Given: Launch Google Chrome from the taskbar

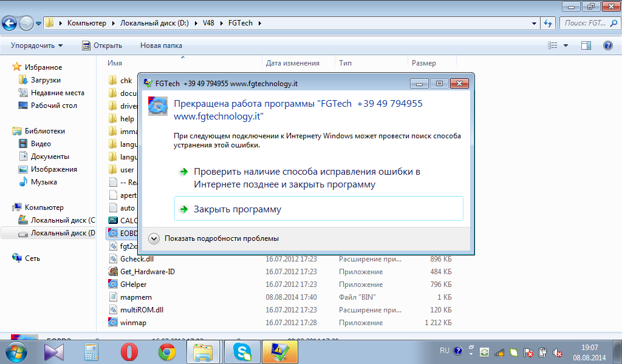Looking at the screenshot, I should coord(167,352).
